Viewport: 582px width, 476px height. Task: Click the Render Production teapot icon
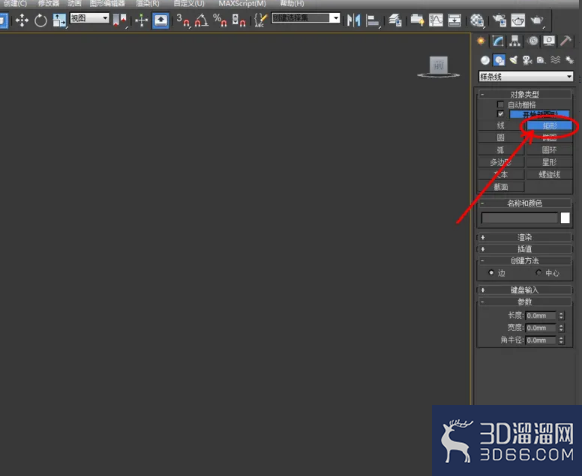pyautogui.click(x=537, y=20)
